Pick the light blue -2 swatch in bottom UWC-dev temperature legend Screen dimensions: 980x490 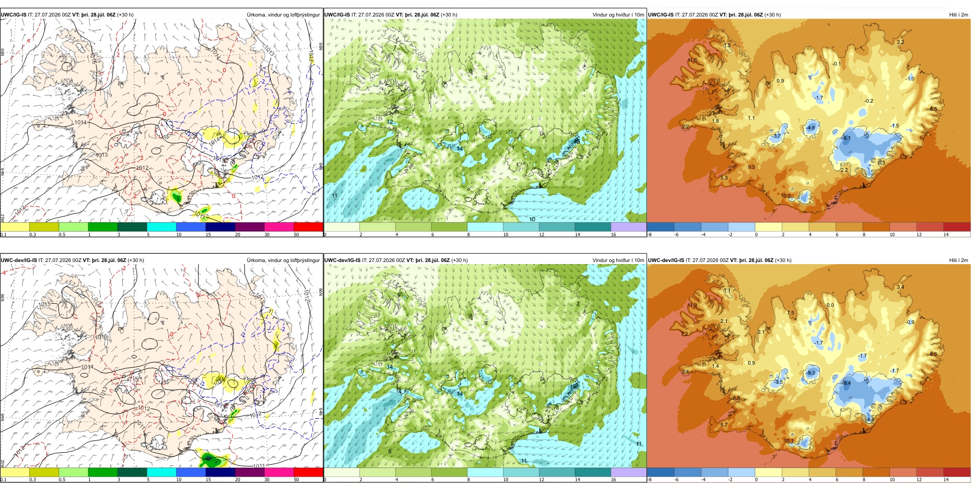[x=742, y=472]
